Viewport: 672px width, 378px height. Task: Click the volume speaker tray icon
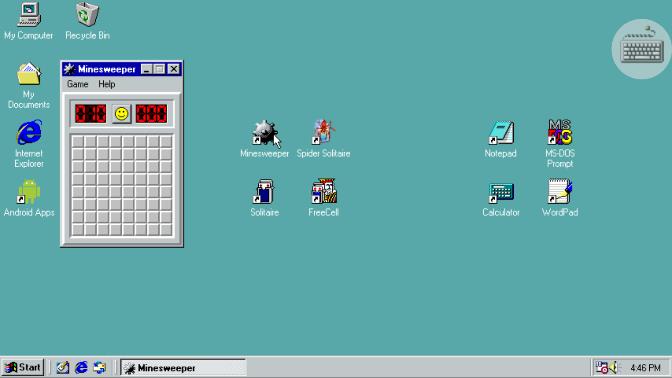click(613, 368)
